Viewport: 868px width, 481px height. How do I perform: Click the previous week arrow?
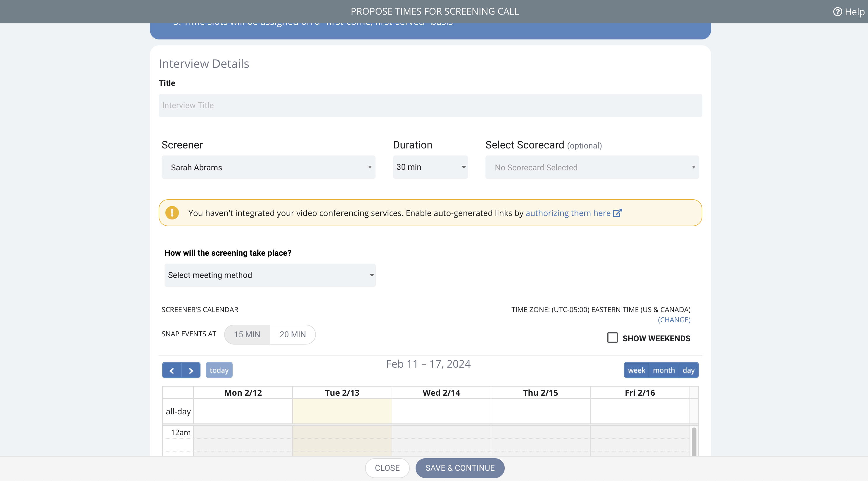coord(172,370)
